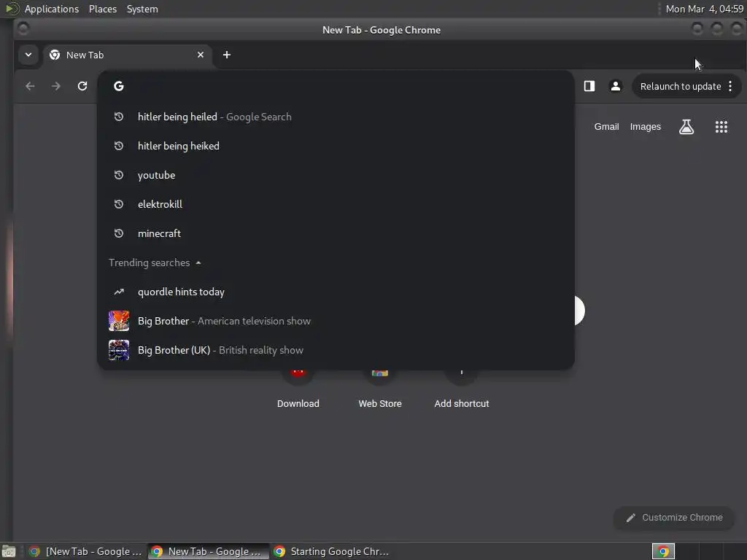747x560 pixels.
Task: Open the Applications menu
Action: pyautogui.click(x=52, y=9)
